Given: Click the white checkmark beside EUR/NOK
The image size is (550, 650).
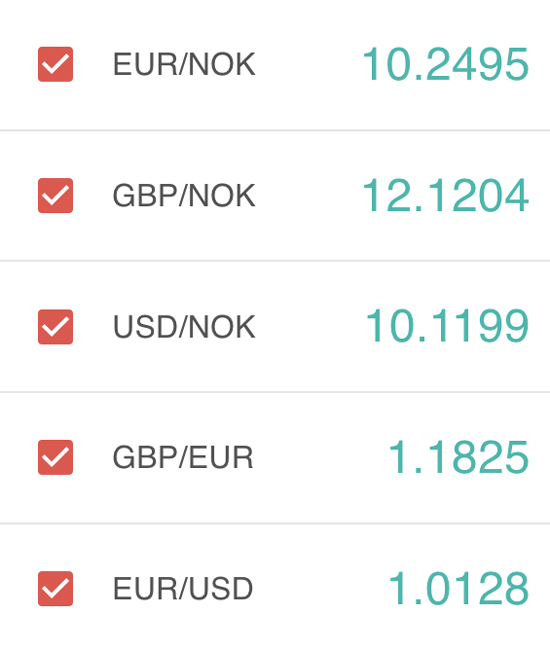Looking at the screenshot, I should tap(56, 64).
